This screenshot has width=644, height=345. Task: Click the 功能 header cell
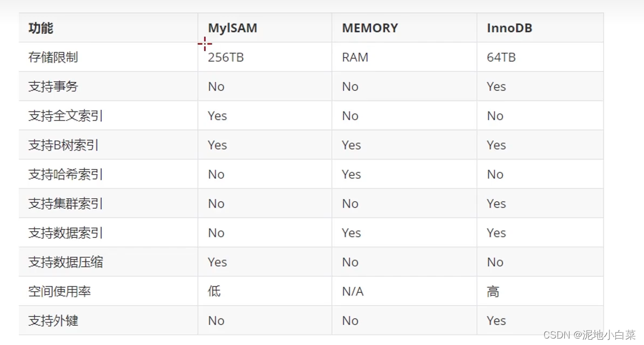tap(41, 28)
